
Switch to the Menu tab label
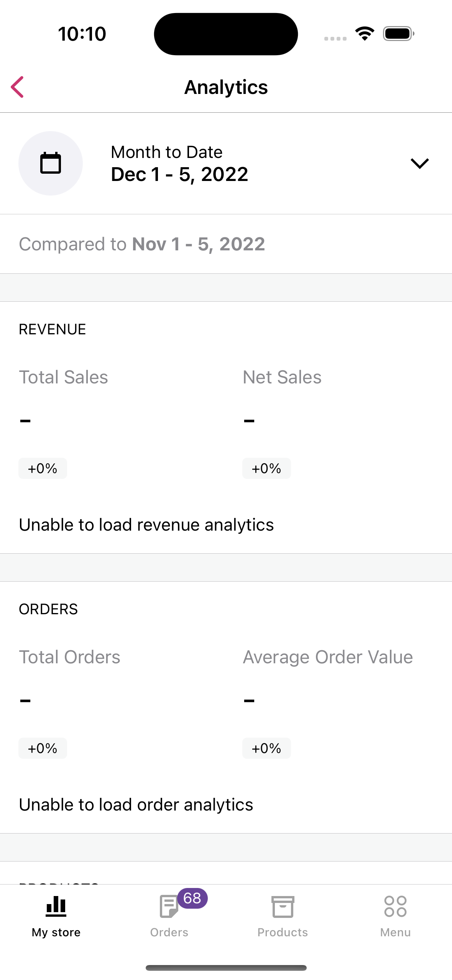395,932
